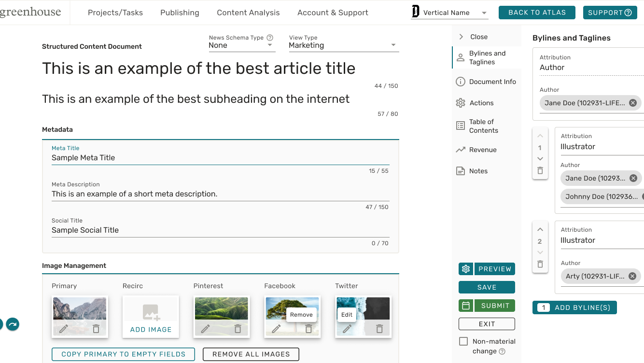644x363 pixels.
Task: Open the Content Analysis menu
Action: coord(248,13)
